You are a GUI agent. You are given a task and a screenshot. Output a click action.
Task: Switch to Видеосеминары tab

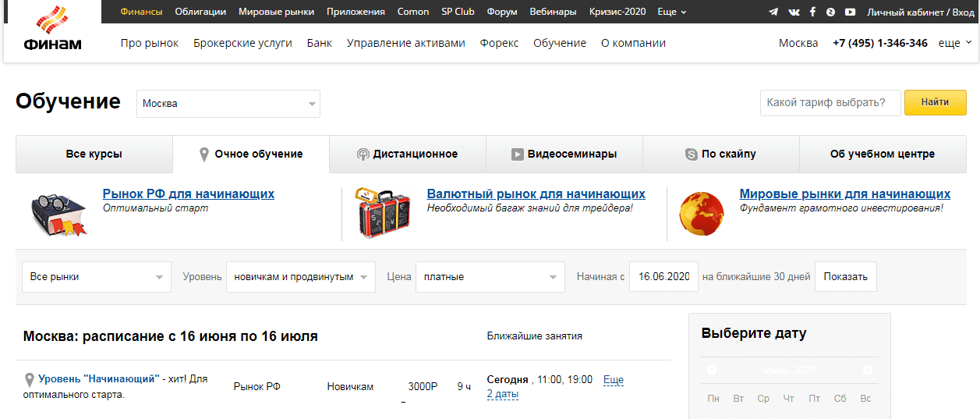tap(564, 154)
